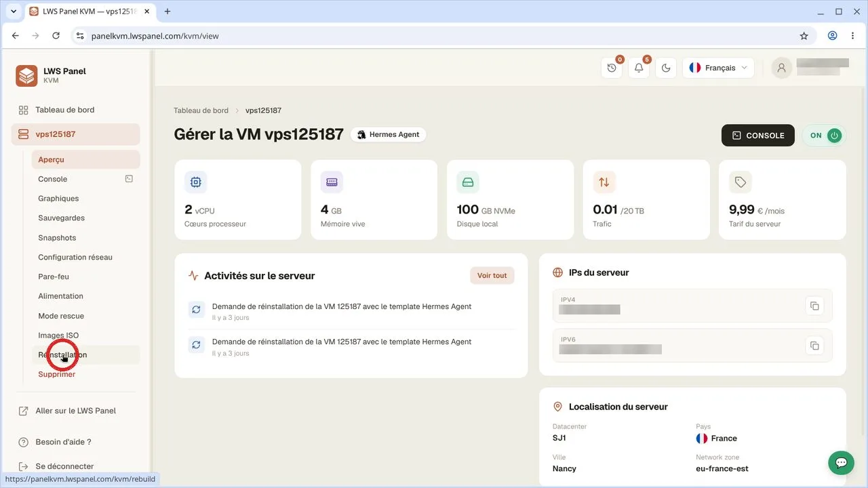Open the live chat bubble icon
This screenshot has width=868, height=488.
tap(841, 463)
